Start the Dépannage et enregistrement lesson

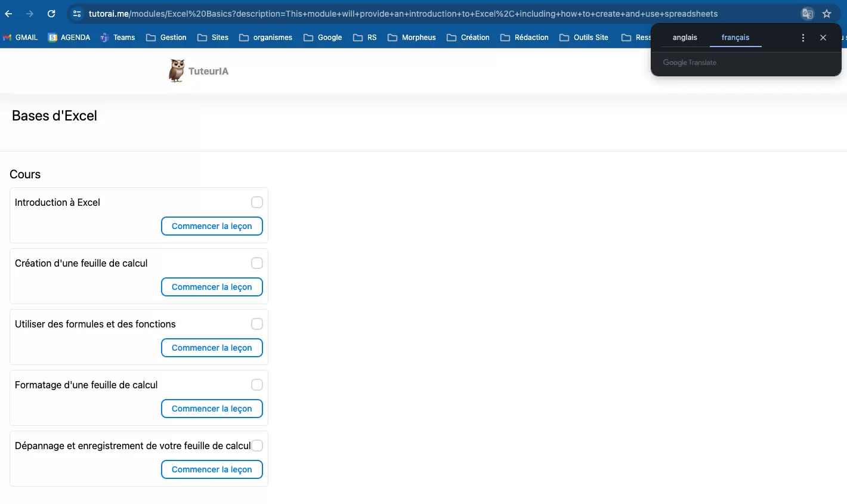tap(212, 469)
